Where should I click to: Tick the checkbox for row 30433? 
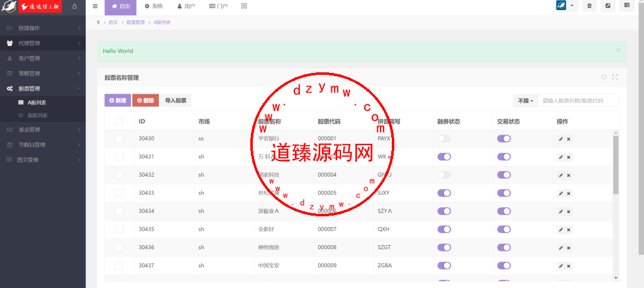[119, 192]
